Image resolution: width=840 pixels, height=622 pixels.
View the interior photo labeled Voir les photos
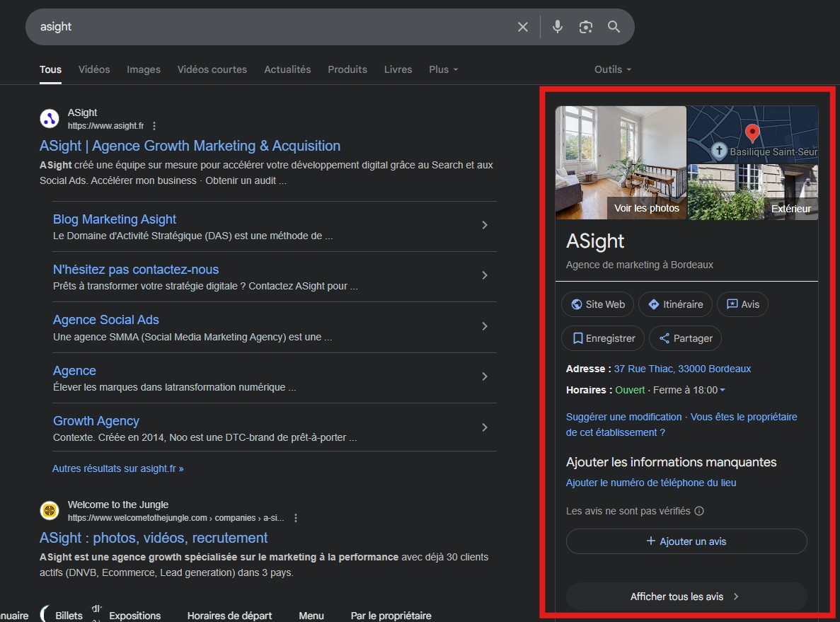(x=621, y=163)
